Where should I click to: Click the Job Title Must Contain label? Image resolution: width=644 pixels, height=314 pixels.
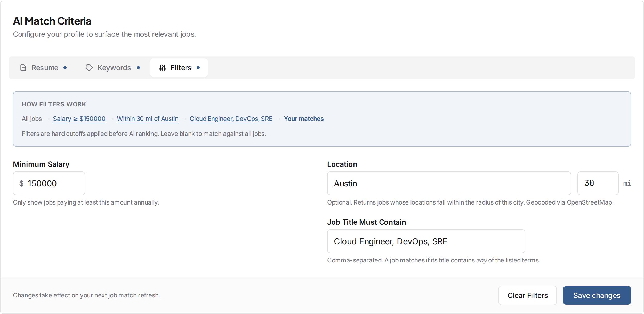tap(367, 222)
